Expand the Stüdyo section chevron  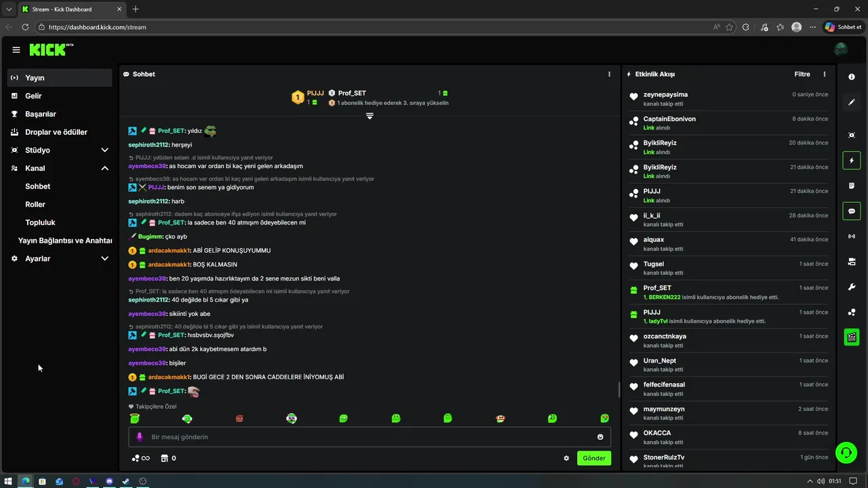coord(104,150)
